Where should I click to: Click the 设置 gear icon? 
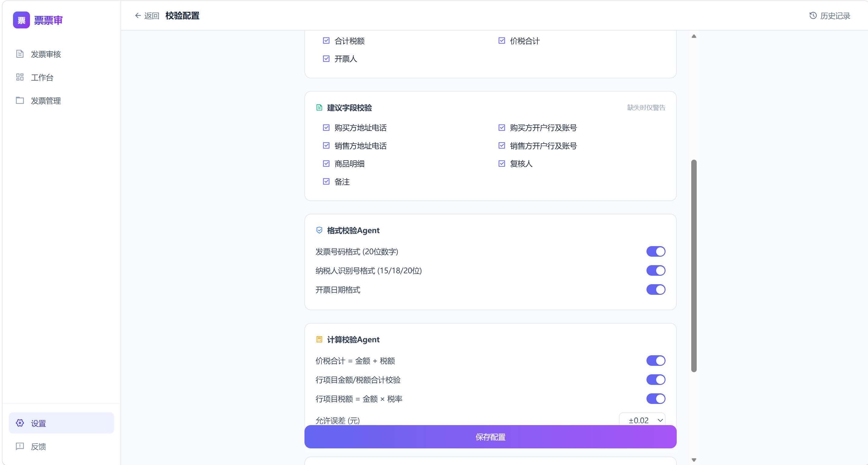point(20,423)
